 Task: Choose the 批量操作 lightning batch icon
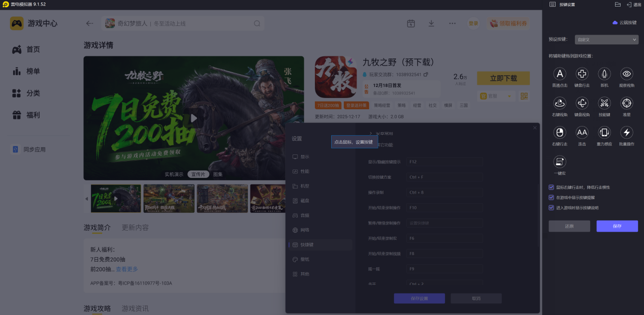pos(627,133)
